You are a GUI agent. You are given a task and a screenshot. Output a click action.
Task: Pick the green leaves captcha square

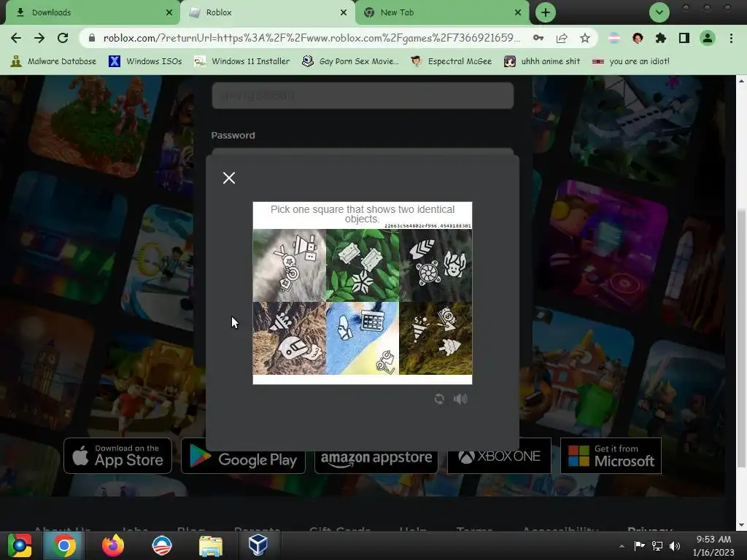pyautogui.click(x=363, y=265)
